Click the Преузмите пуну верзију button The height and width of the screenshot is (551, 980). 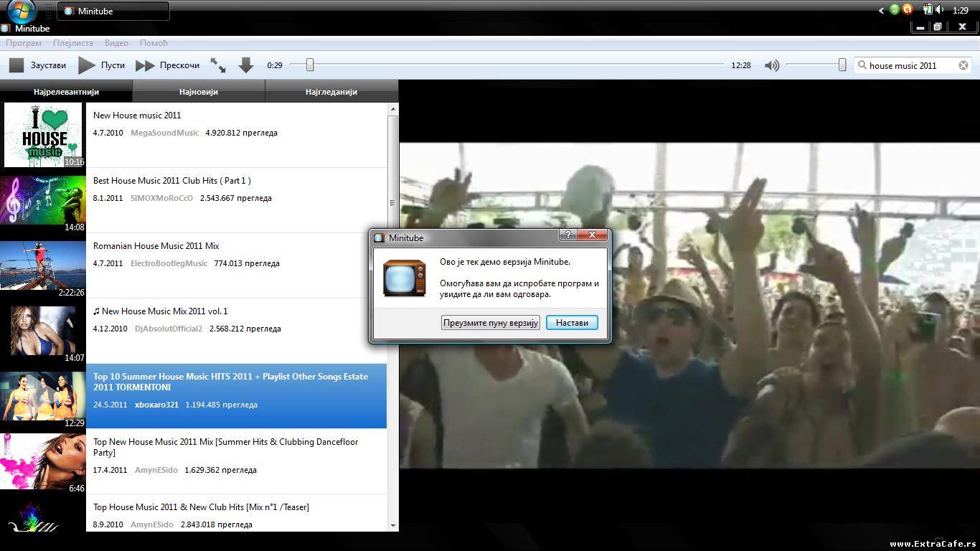point(490,323)
